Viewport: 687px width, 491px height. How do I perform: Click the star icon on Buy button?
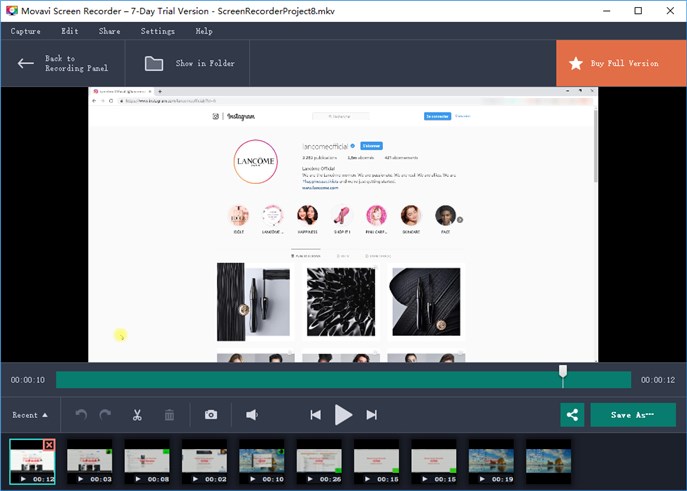coord(576,64)
